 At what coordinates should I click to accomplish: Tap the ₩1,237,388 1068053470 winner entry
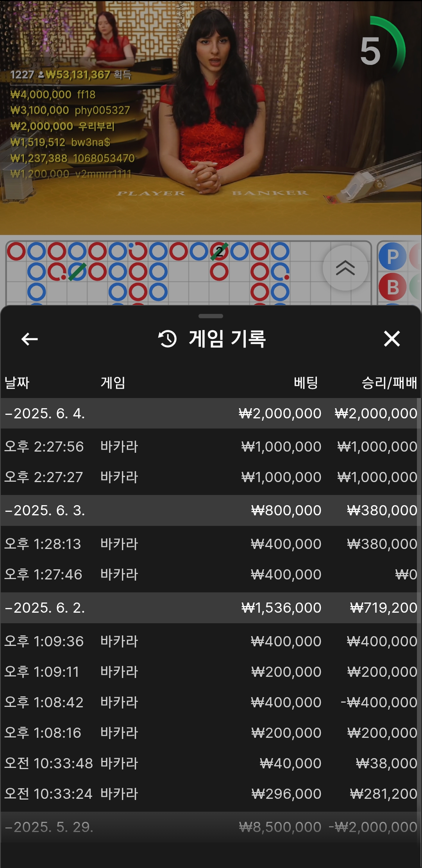pyautogui.click(x=72, y=158)
